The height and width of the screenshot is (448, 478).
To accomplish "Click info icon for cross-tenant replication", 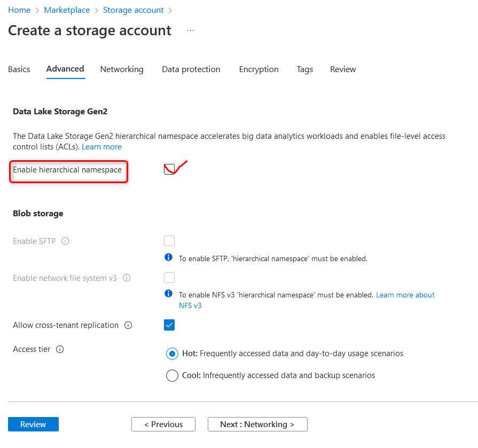I will pyautogui.click(x=128, y=325).
